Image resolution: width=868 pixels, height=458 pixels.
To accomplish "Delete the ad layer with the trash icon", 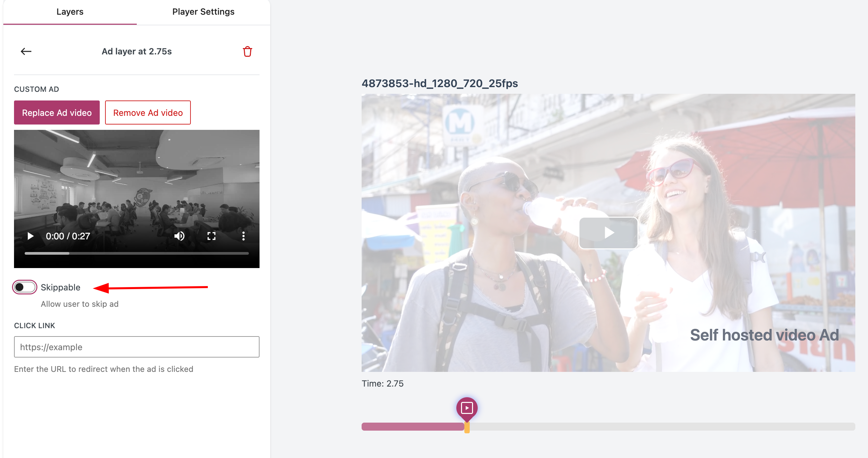I will (247, 52).
